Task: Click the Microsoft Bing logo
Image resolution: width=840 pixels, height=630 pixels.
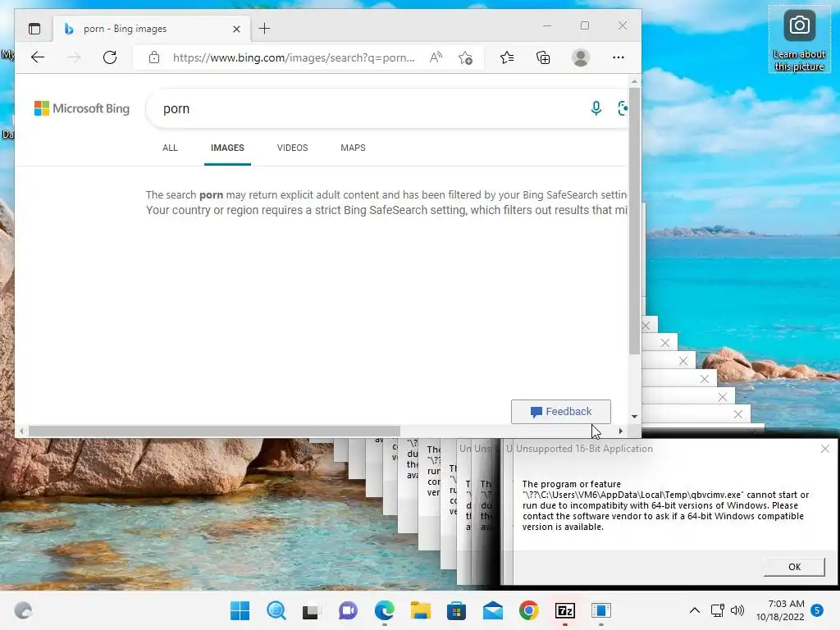Action: pos(82,109)
